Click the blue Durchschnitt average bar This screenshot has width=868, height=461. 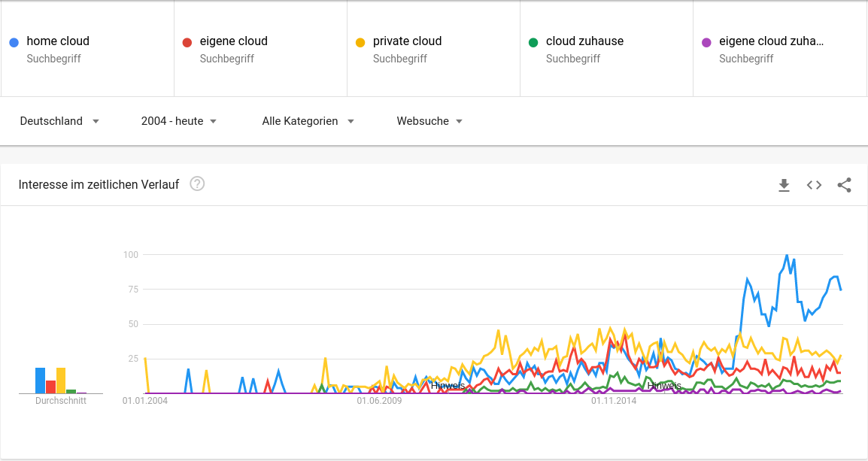[40, 381]
